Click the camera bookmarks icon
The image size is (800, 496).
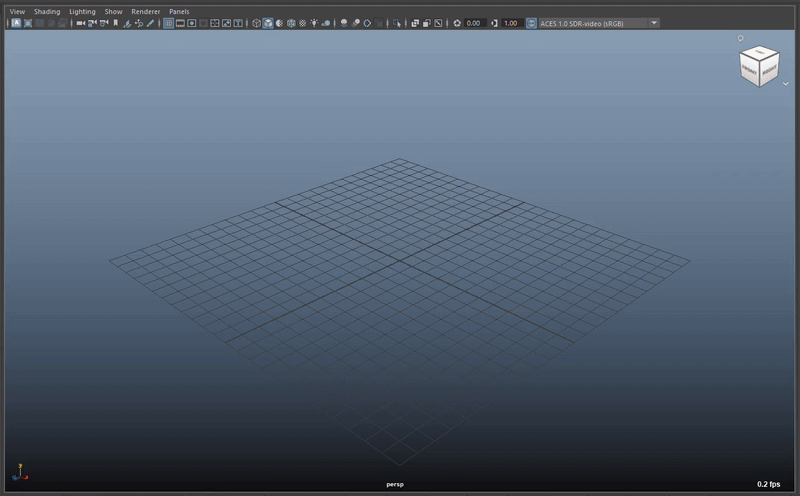point(115,23)
